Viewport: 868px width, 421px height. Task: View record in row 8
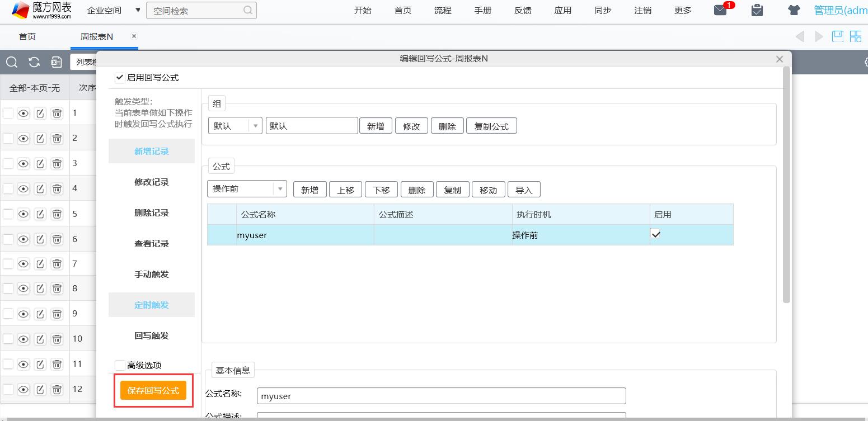pyautogui.click(x=23, y=289)
